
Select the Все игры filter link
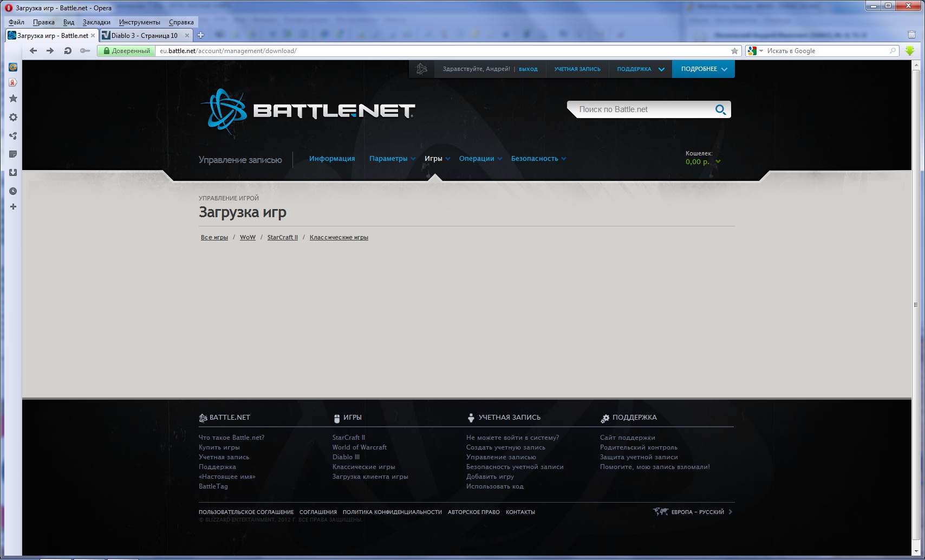[214, 237]
